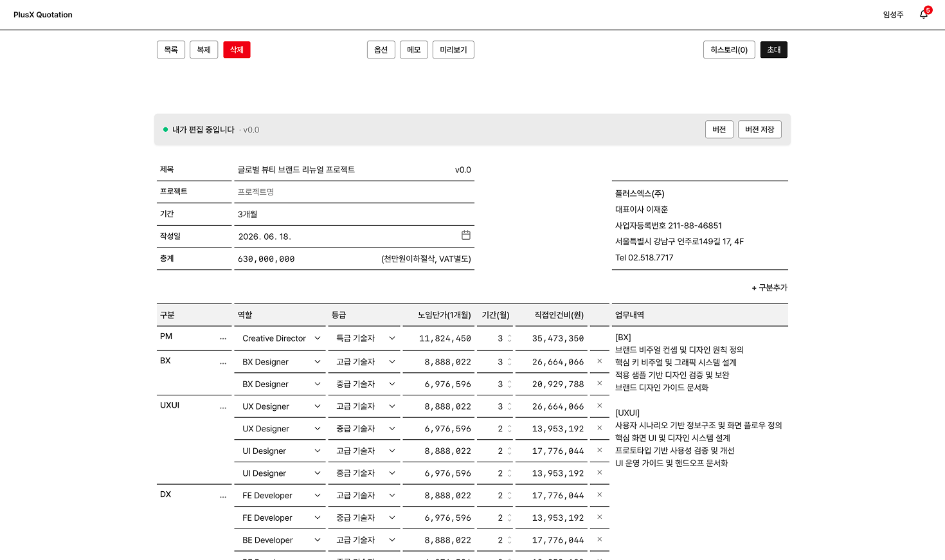The height and width of the screenshot is (560, 945).
Task: Open role dropdown of 중급 UI Designer row
Action: pyautogui.click(x=280, y=473)
